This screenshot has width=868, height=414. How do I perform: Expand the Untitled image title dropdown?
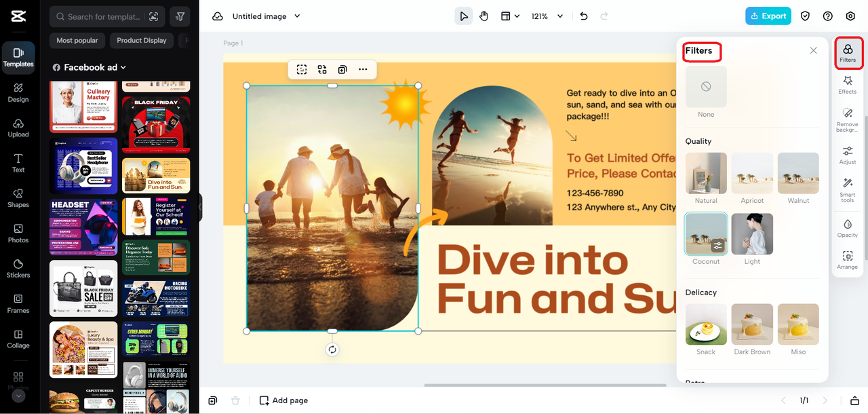(297, 16)
